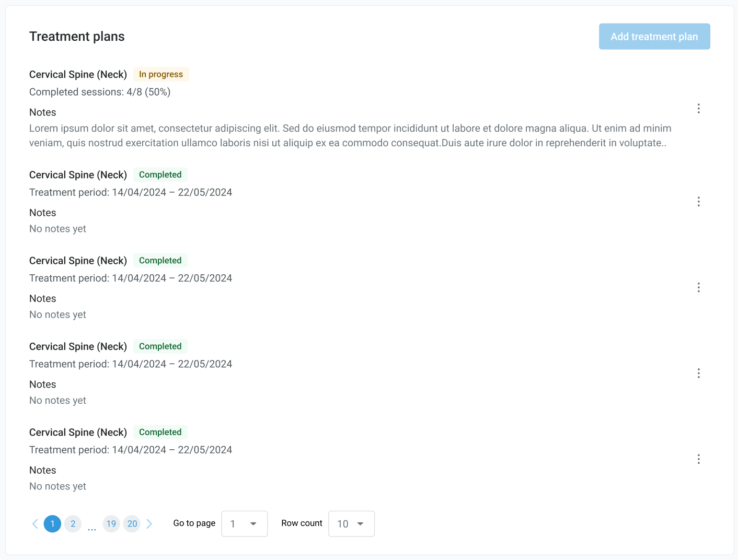738x560 pixels.
Task: Go to next page using right chevron
Action: tap(149, 523)
